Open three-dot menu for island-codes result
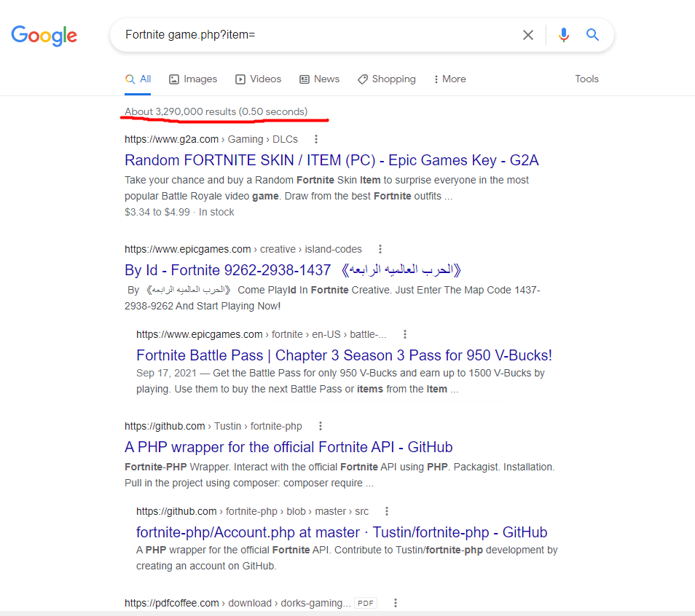Screen dimensions: 695x616 click(380, 249)
